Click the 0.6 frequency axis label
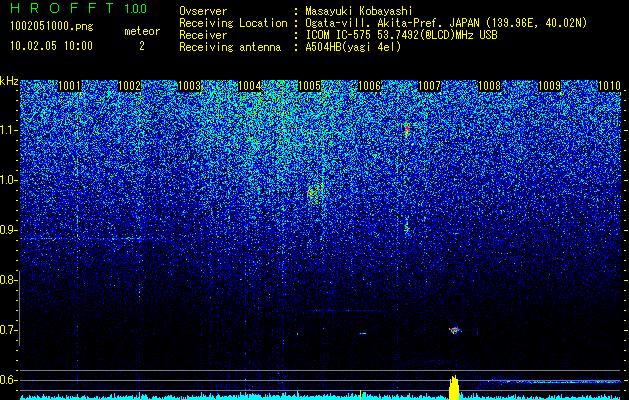Screen dimensions: 629x400 coord(8,380)
